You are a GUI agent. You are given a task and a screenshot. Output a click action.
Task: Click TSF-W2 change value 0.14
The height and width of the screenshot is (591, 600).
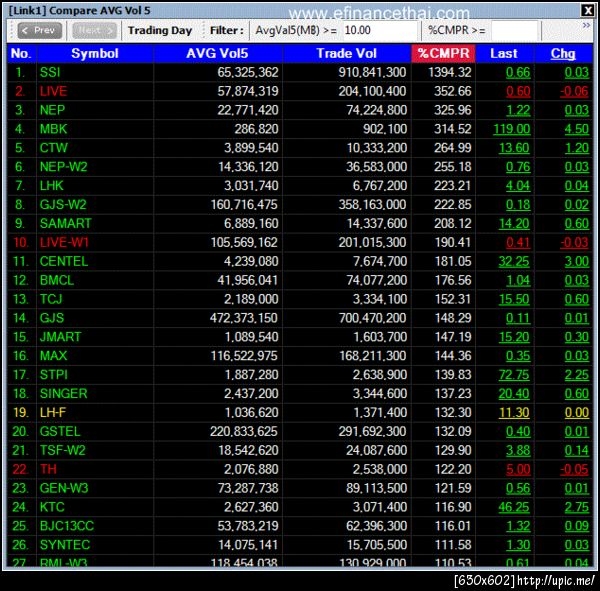pos(577,451)
